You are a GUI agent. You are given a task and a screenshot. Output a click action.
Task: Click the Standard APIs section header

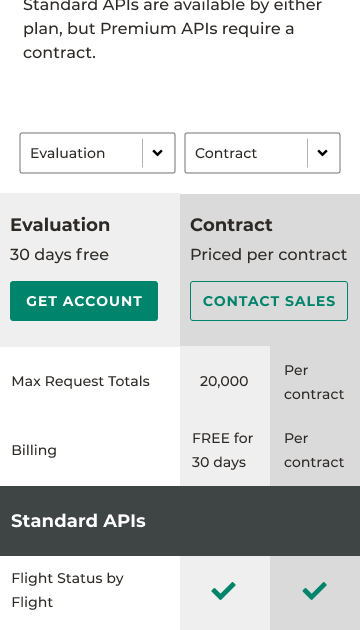[x=180, y=521]
